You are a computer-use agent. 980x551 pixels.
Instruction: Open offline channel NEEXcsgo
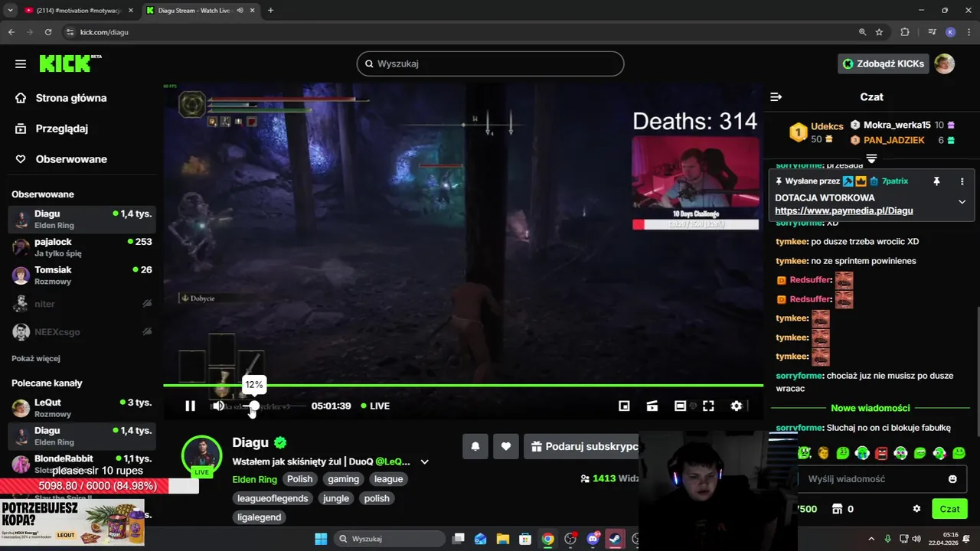point(81,332)
